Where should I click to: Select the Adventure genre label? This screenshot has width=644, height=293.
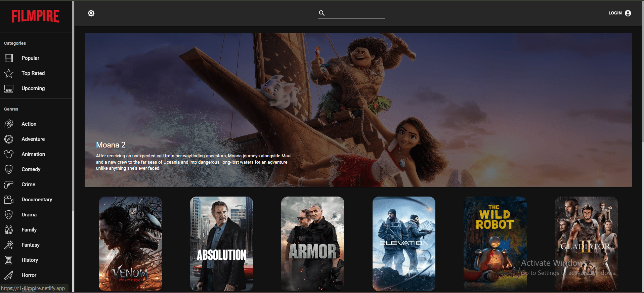(x=33, y=139)
